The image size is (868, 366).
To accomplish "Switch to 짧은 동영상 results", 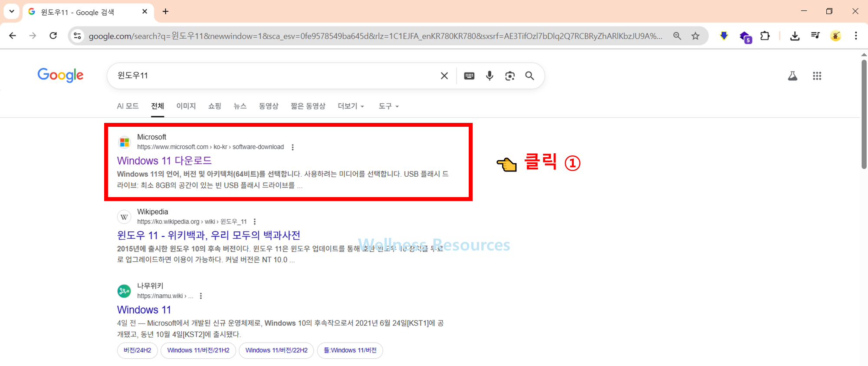I will (308, 106).
